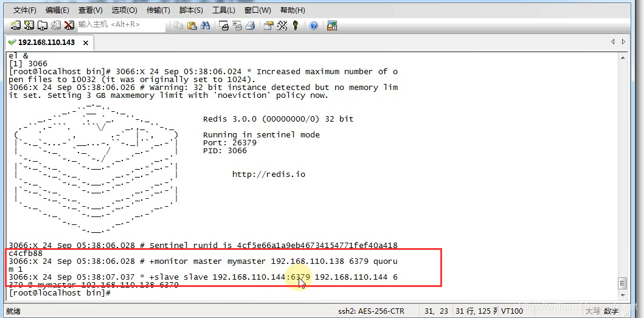Viewport: 644px width, 318px height.
Task: Click the tab scroll right arrow
Action: point(623,42)
